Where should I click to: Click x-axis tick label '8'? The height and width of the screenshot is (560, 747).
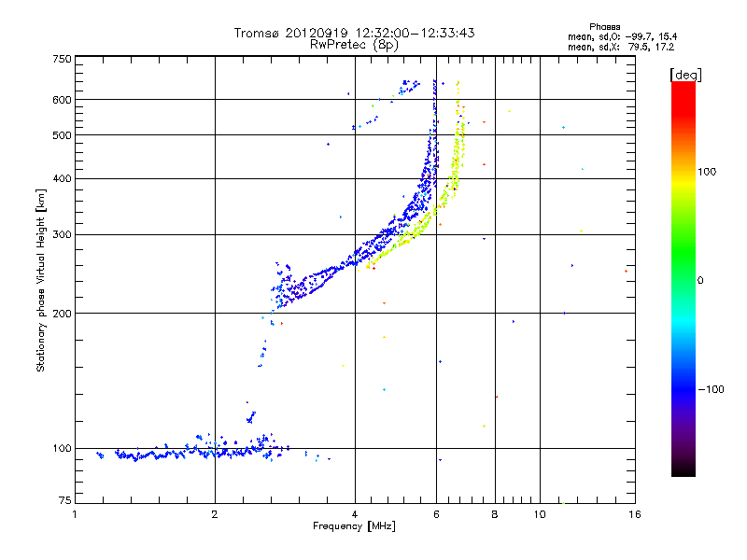point(495,514)
